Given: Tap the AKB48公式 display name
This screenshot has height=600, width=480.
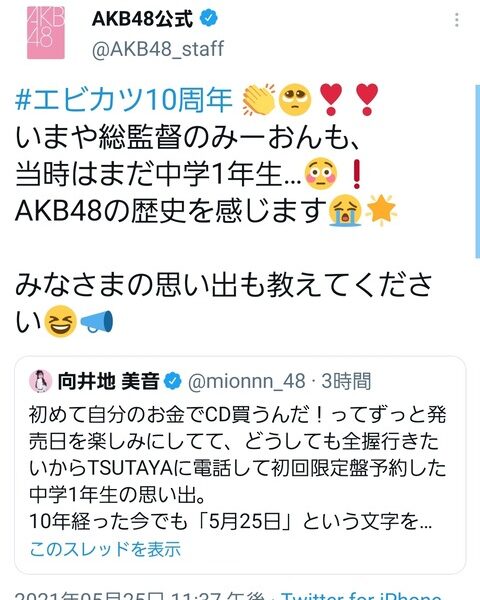Looking at the screenshot, I should [x=142, y=18].
